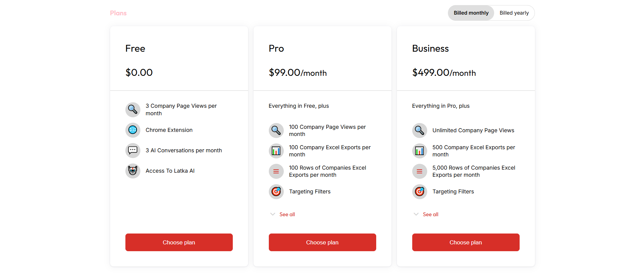Expand See all under the Business plan

431,214
